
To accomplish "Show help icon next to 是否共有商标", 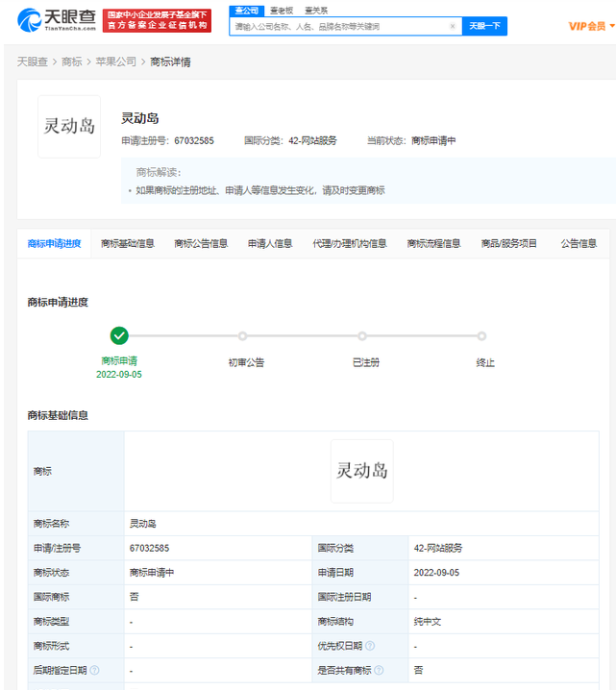I will pyautogui.click(x=379, y=670).
